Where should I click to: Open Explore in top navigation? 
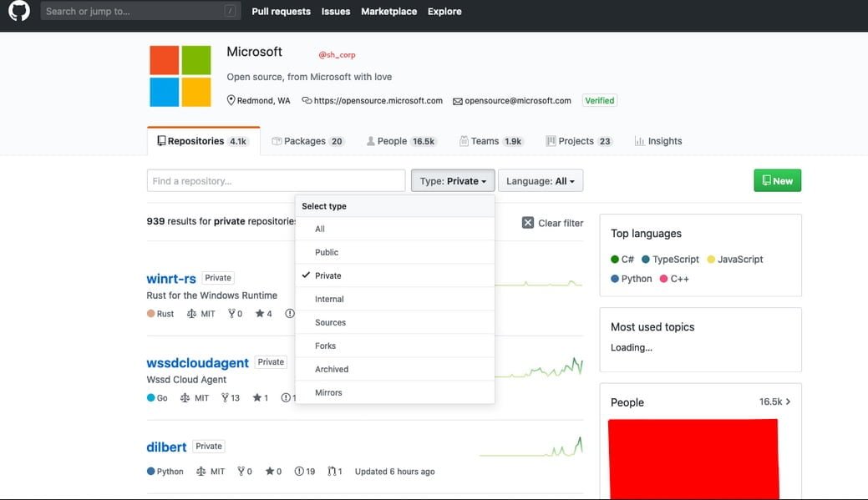(444, 11)
